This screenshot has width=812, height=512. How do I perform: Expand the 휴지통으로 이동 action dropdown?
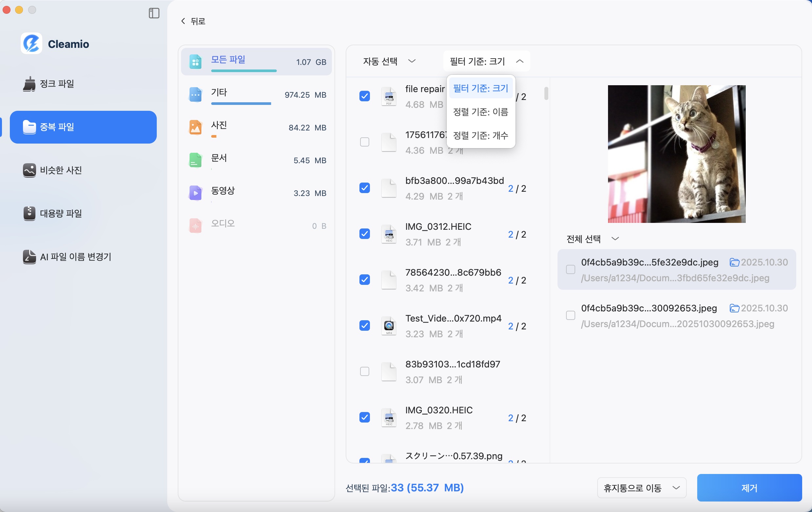coord(641,488)
